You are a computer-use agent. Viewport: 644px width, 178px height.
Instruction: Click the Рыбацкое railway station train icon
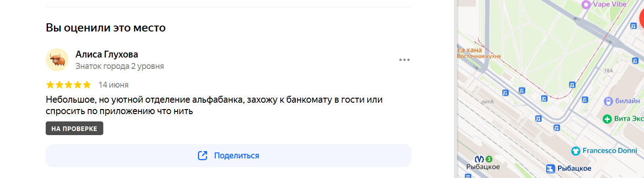(x=551, y=168)
